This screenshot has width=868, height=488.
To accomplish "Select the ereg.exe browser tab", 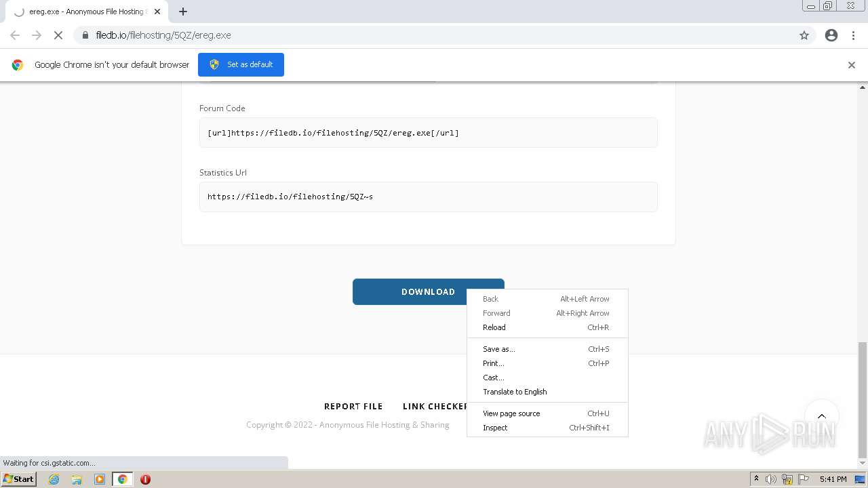I will point(86,12).
